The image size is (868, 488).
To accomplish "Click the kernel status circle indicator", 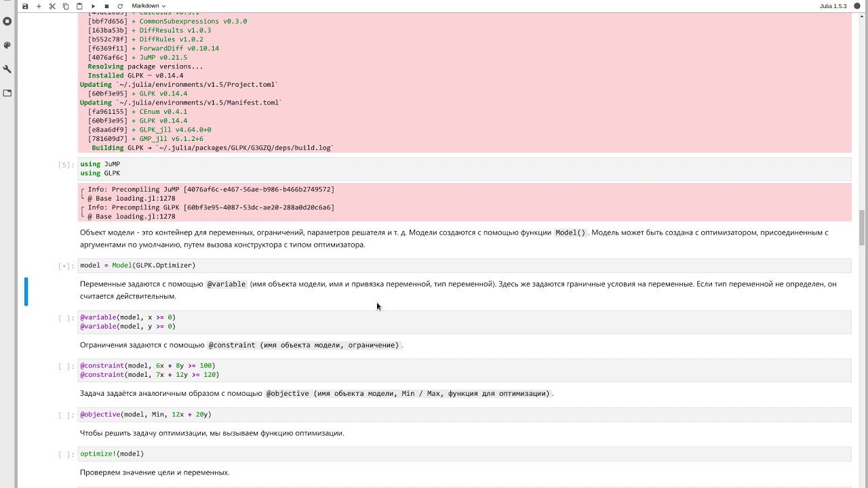I will click(856, 6).
